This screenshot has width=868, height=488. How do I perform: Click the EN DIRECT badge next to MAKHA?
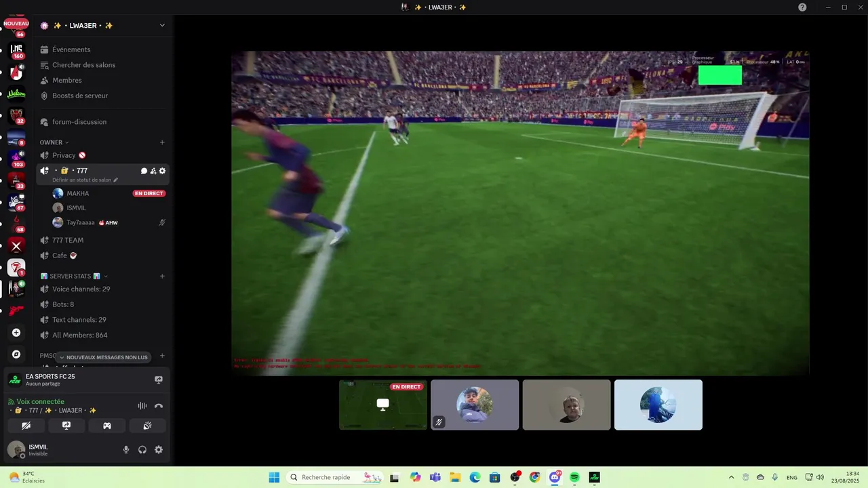coord(149,194)
